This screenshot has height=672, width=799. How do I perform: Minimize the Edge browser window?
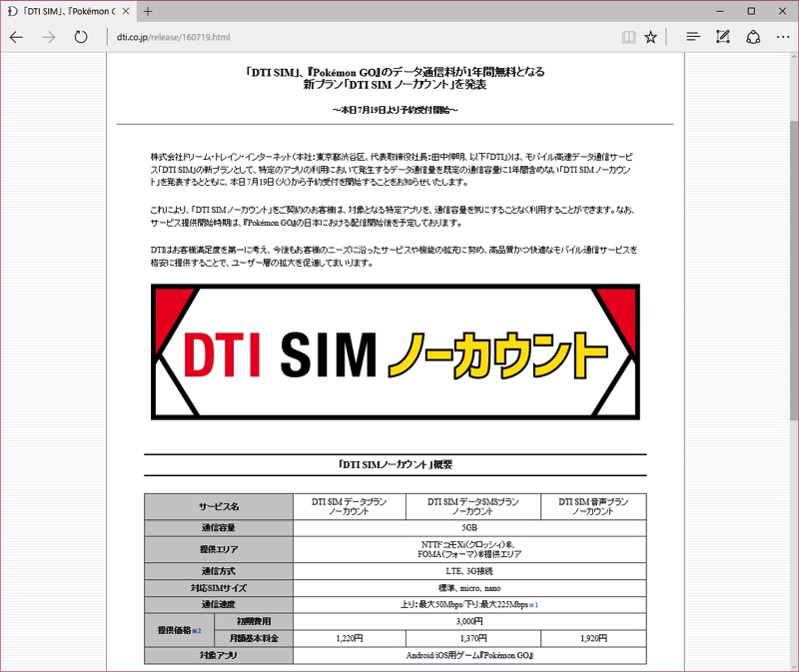[x=720, y=11]
